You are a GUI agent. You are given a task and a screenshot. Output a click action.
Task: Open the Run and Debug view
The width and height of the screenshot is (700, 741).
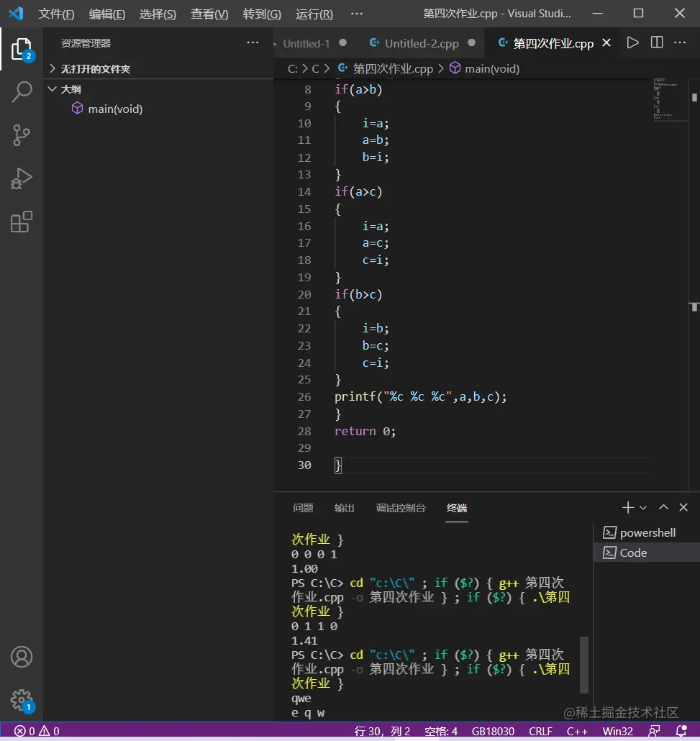pyautogui.click(x=22, y=178)
